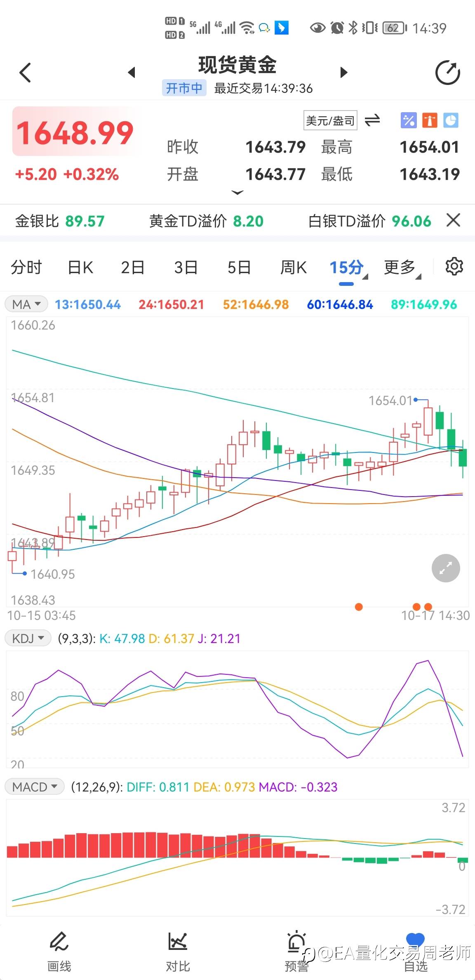Tap the current price 1648.99
Image resolution: width=475 pixels, height=980 pixels.
pyautogui.click(x=75, y=132)
